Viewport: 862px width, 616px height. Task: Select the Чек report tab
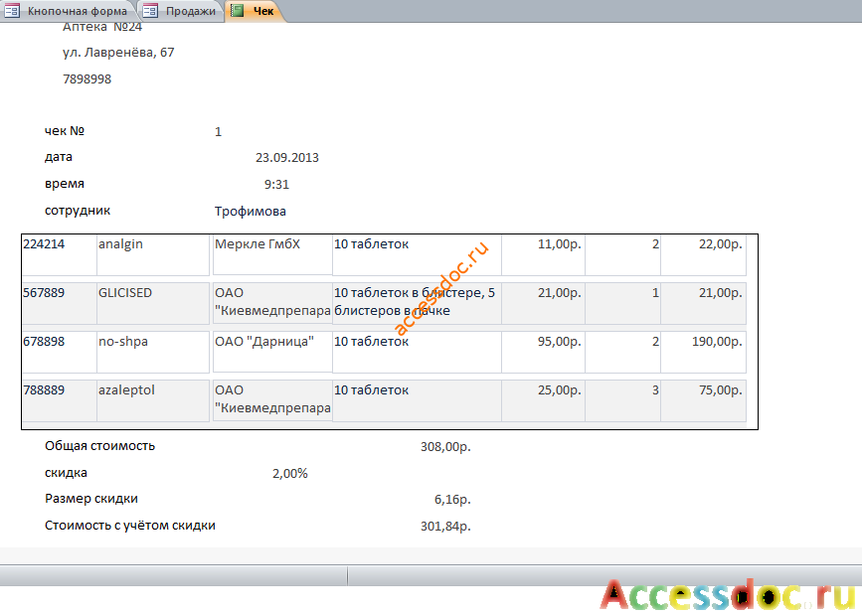point(255,11)
